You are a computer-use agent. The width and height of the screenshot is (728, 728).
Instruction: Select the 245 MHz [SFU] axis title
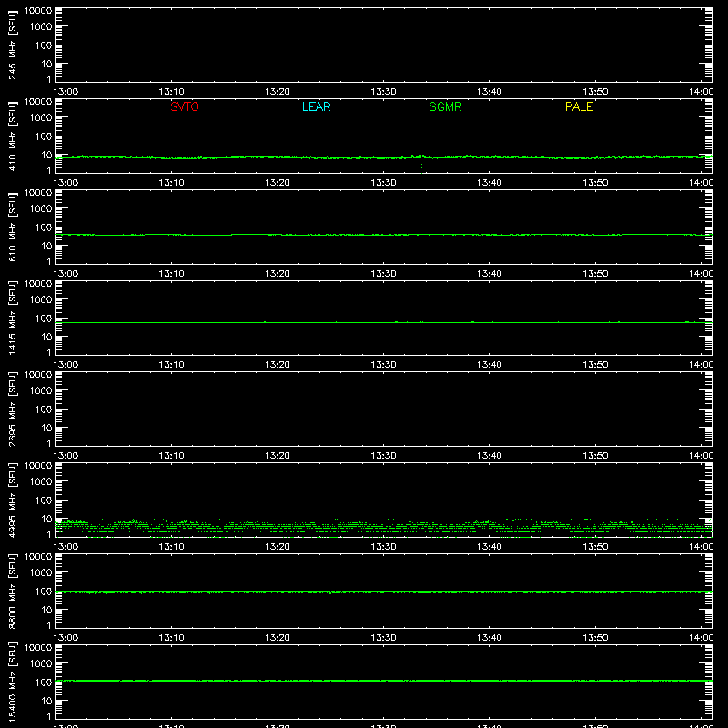tap(12, 45)
